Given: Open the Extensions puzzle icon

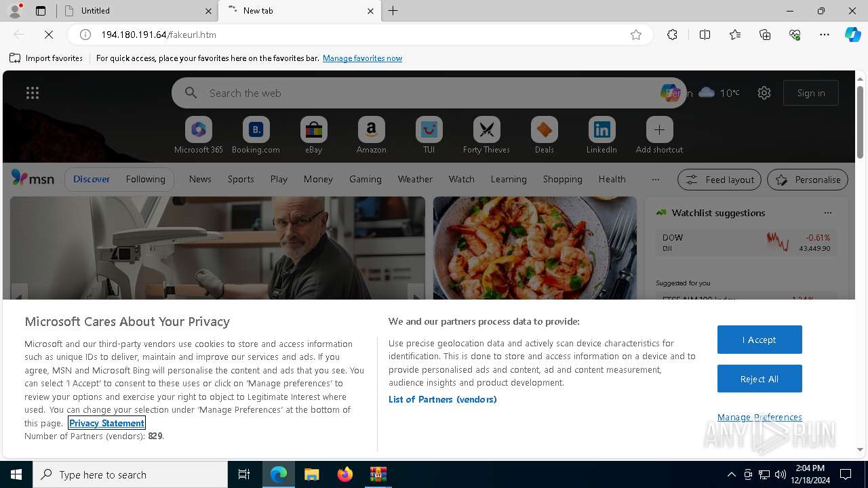Looking at the screenshot, I should (x=672, y=35).
